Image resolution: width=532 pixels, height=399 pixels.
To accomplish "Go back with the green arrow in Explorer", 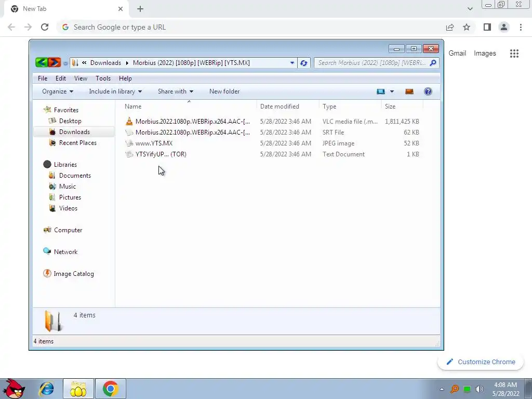I will point(42,62).
